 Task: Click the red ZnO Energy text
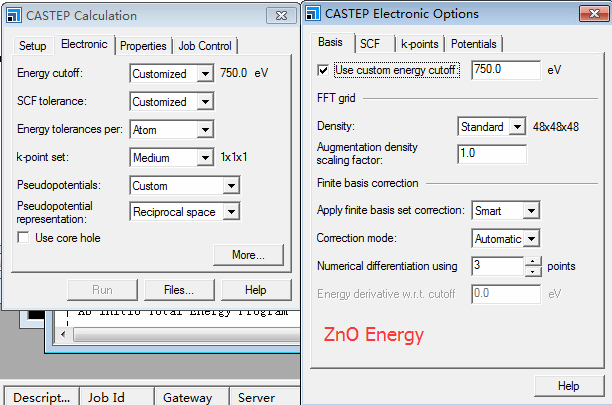(374, 334)
